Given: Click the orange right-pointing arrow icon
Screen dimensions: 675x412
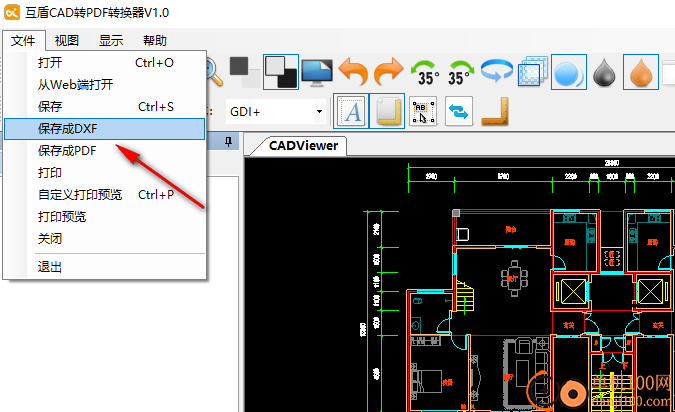Looking at the screenshot, I should click(388, 72).
